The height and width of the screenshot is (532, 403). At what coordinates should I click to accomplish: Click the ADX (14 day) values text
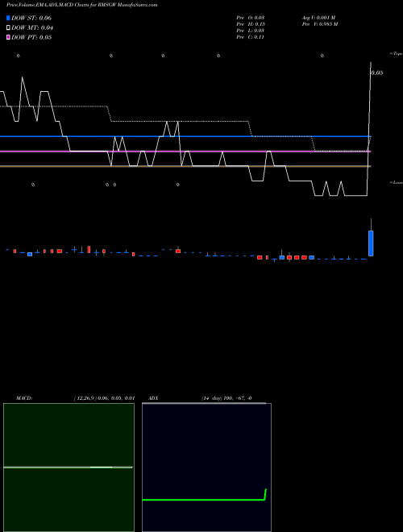pos(226,398)
